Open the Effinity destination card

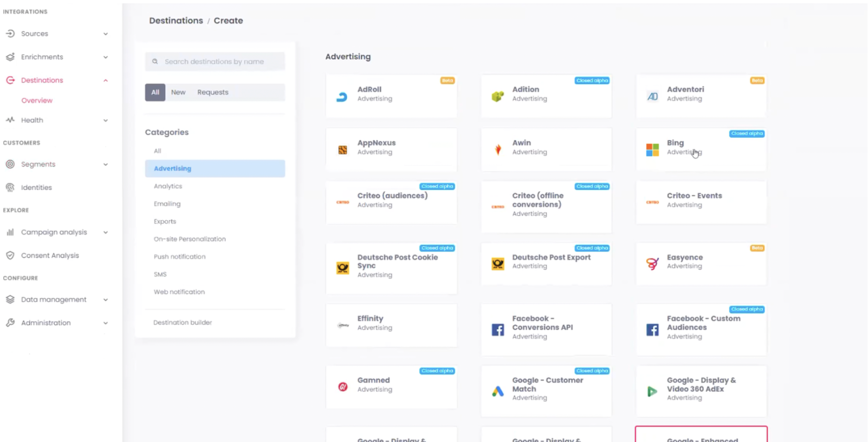click(391, 325)
